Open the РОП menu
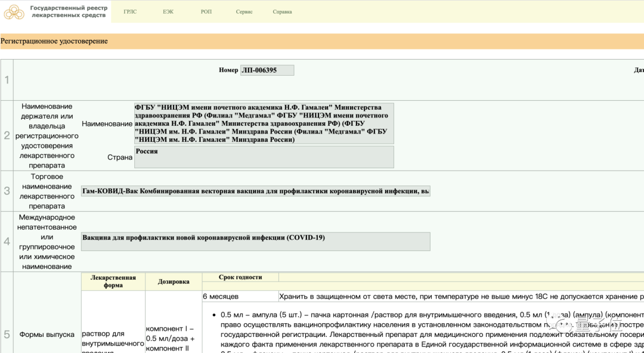Viewport: 644px width, 353px height. tap(206, 12)
